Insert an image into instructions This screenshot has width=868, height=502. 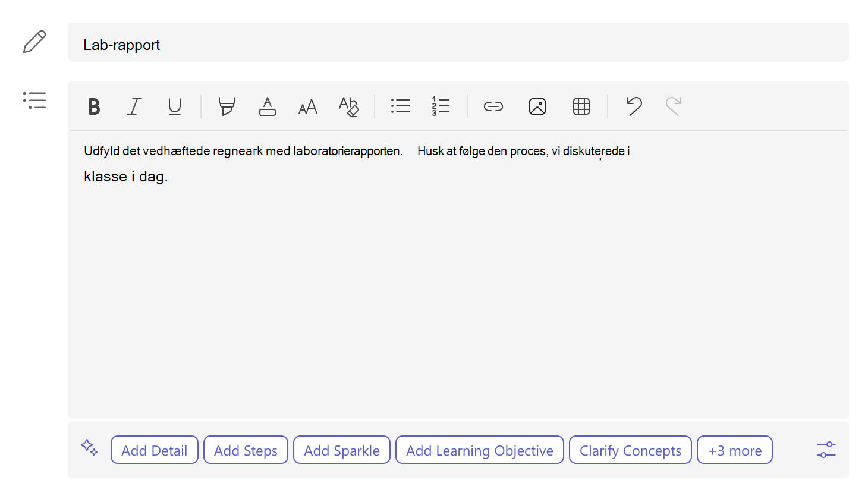click(537, 107)
